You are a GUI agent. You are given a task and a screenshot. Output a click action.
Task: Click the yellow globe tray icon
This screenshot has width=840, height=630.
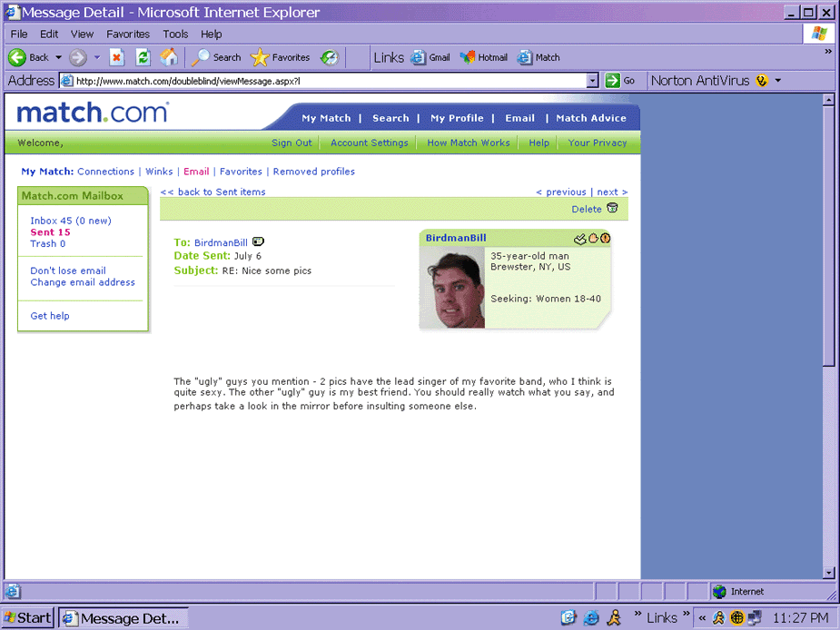[x=737, y=618]
